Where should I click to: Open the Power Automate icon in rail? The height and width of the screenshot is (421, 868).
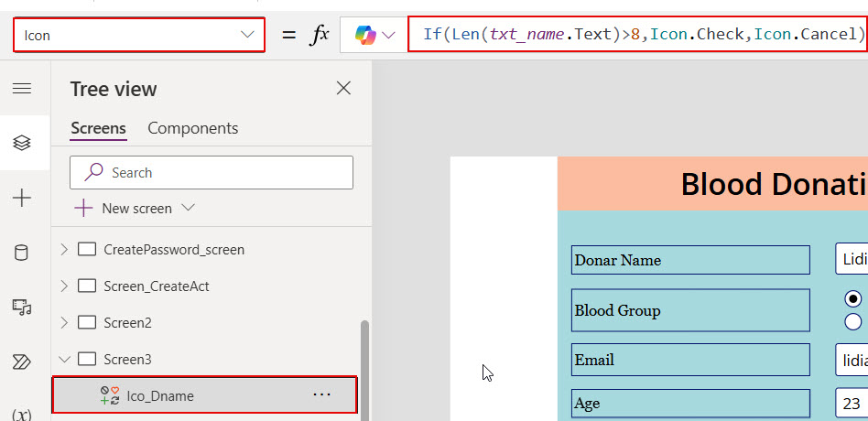(x=22, y=362)
